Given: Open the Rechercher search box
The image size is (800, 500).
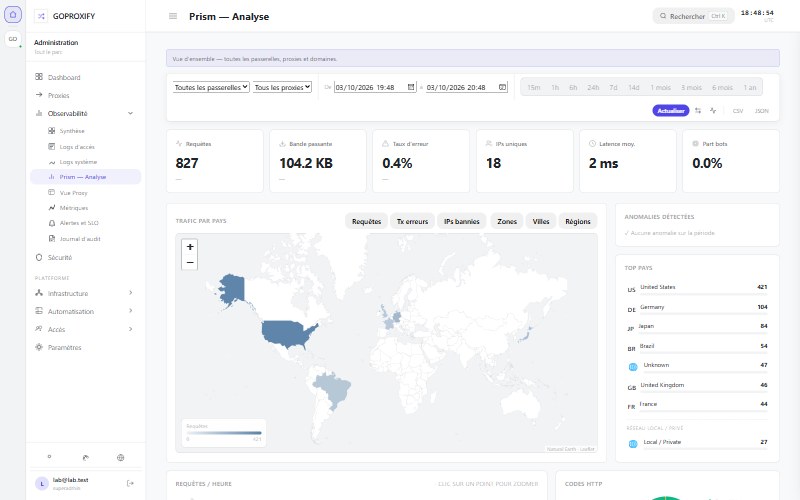Looking at the screenshot, I should tap(693, 16).
